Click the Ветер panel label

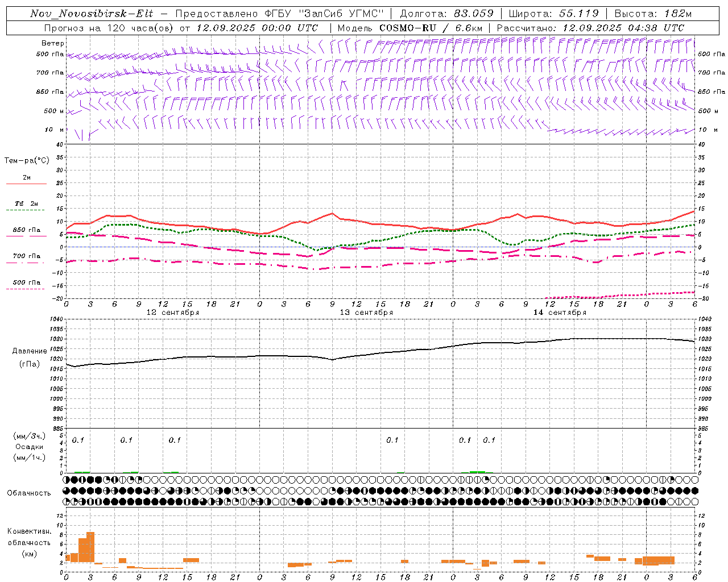point(53,43)
